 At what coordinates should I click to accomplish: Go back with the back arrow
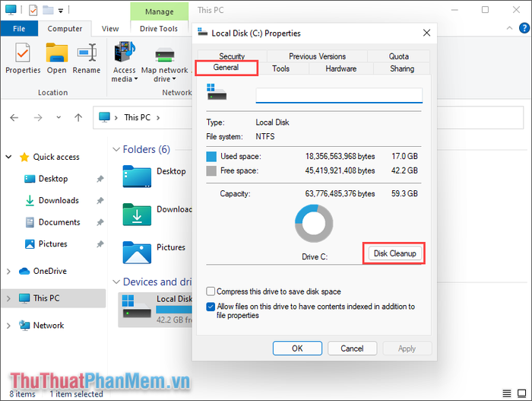coord(14,118)
